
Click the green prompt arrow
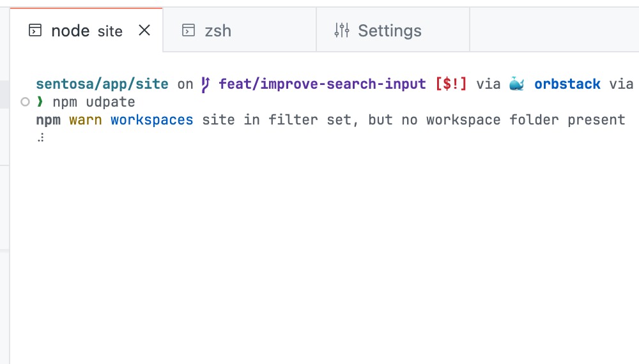coord(40,102)
